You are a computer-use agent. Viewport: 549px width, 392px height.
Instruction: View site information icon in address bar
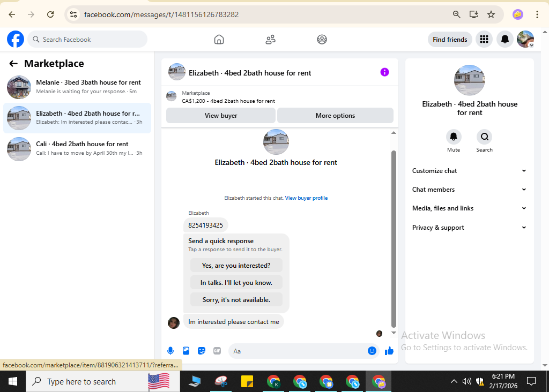click(73, 14)
